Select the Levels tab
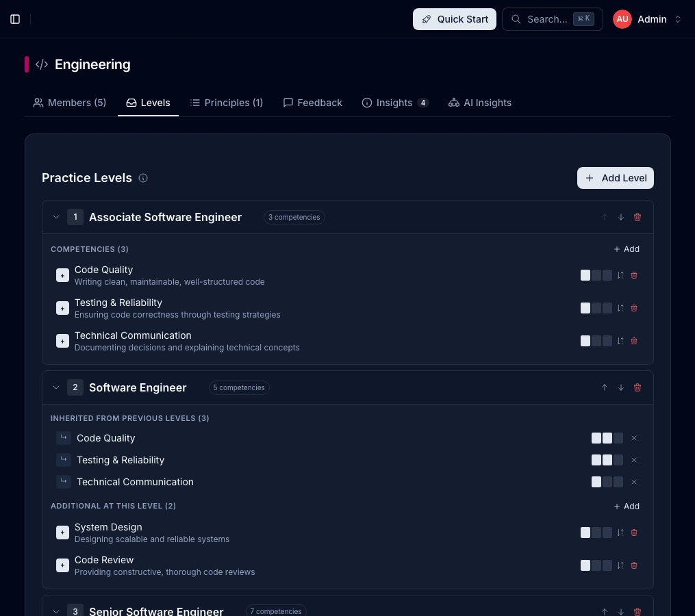Screen dimensions: 695x616 pos(148,103)
